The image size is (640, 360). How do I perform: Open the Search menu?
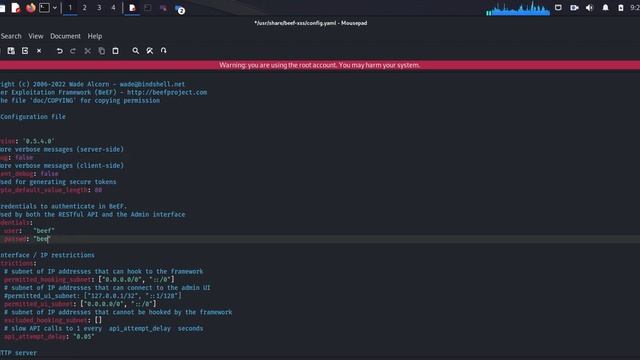point(11,36)
